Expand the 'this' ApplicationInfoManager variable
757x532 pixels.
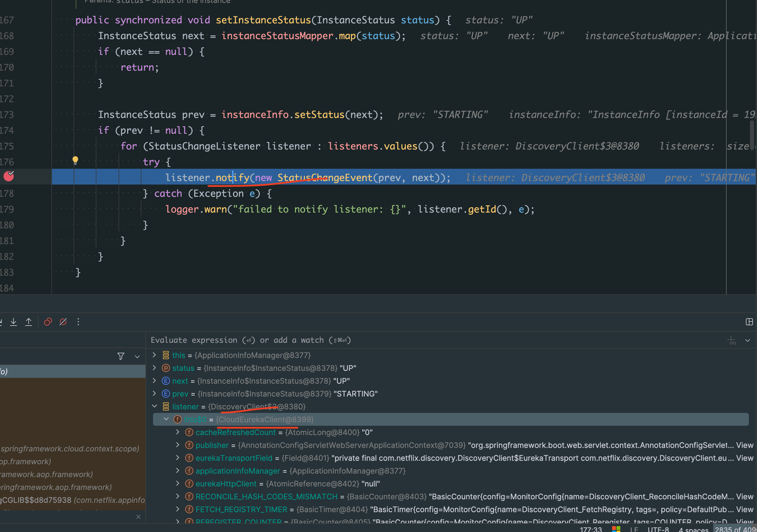(154, 355)
